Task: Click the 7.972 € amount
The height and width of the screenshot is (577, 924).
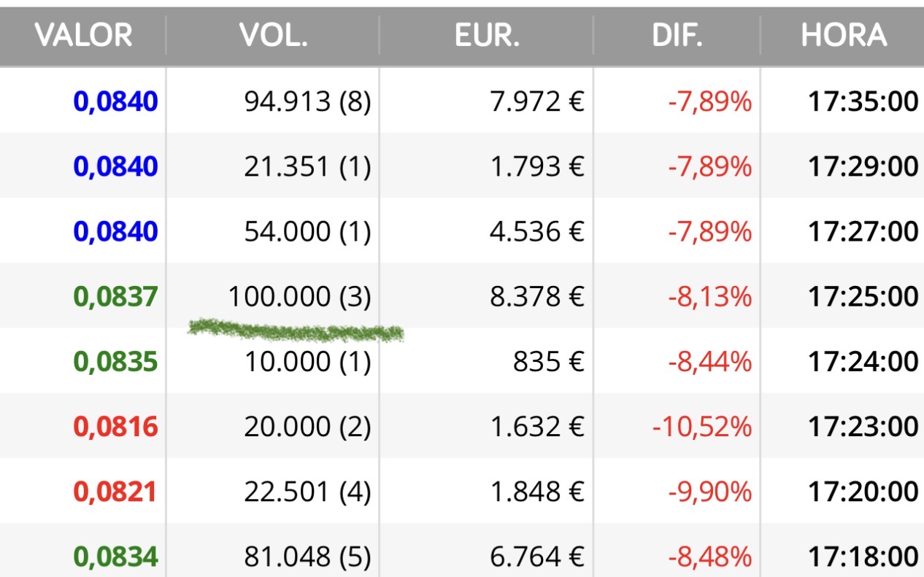Action: pyautogui.click(x=537, y=101)
